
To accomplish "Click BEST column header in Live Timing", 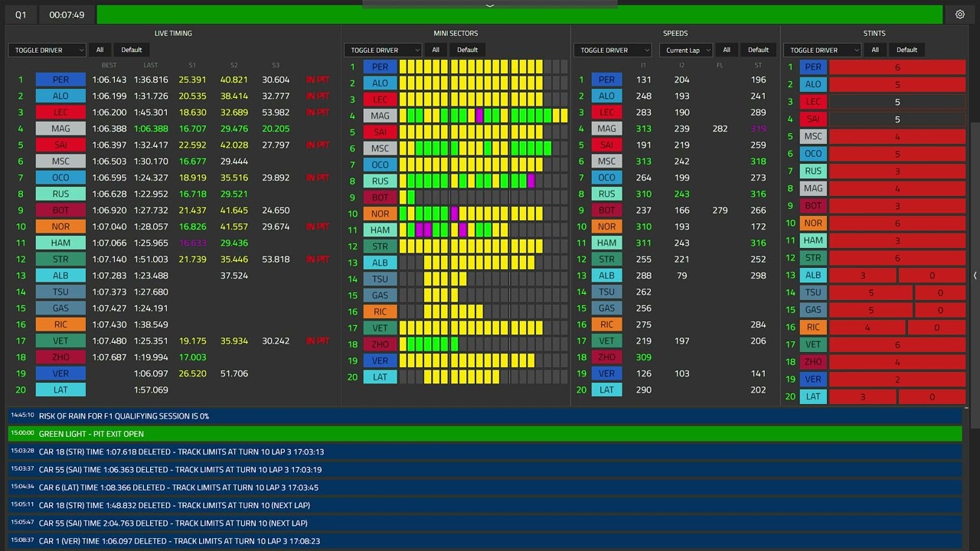I will [x=109, y=65].
